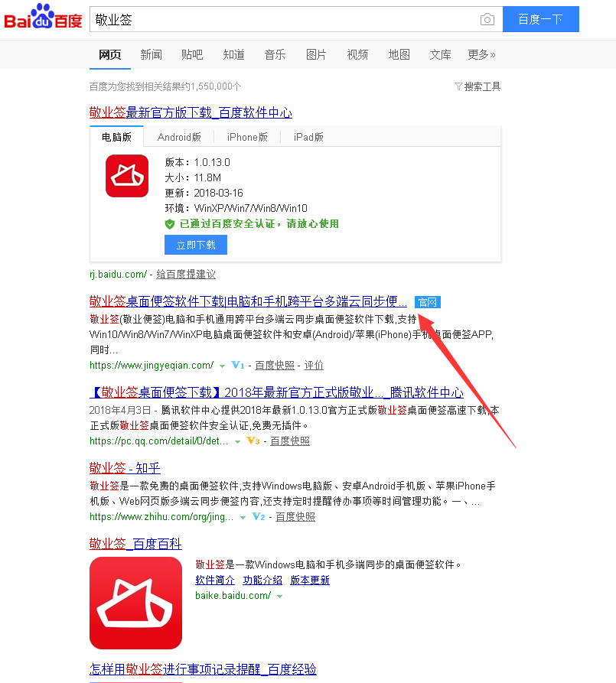Open 百度快照 for zhihu.com result
Viewport: 616px width, 683px height.
click(x=295, y=516)
